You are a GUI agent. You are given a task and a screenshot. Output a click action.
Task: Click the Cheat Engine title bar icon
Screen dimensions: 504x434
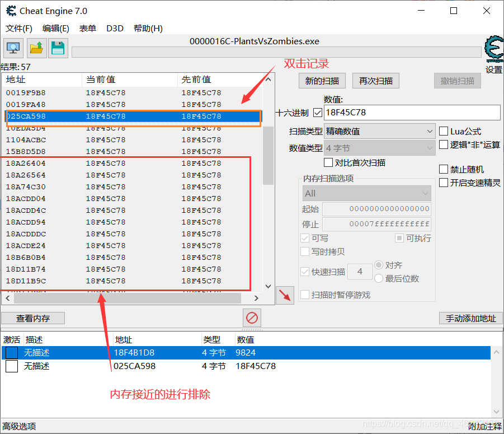tap(11, 11)
